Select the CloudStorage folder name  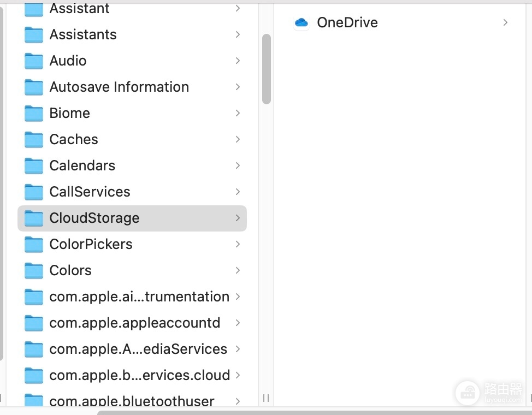(x=94, y=218)
